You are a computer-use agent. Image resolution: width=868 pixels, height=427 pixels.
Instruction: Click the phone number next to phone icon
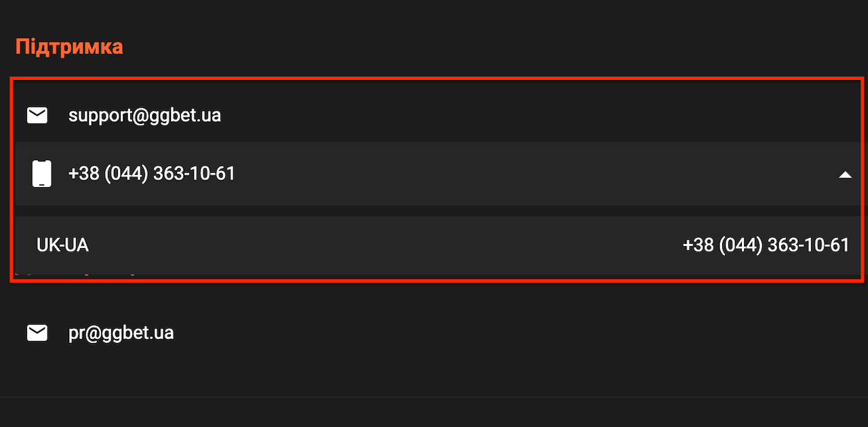152,174
